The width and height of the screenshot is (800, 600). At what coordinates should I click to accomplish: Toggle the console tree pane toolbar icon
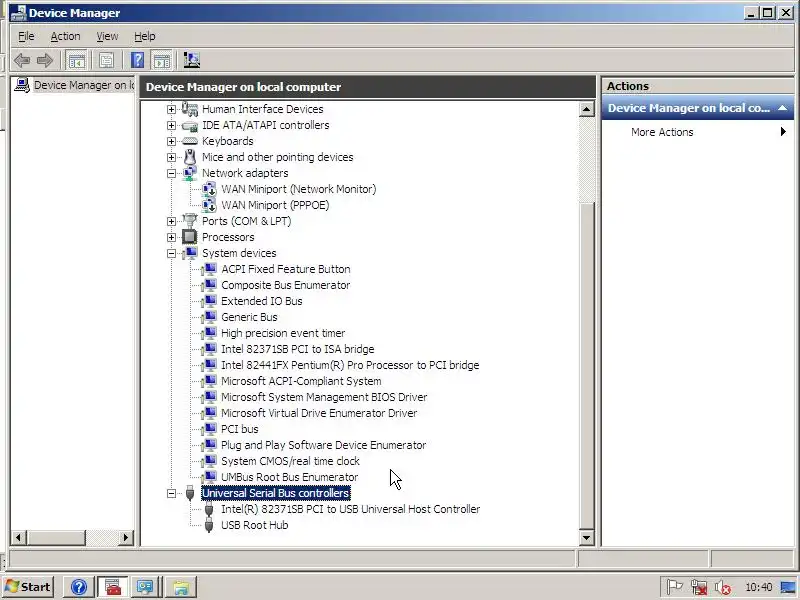tap(77, 61)
